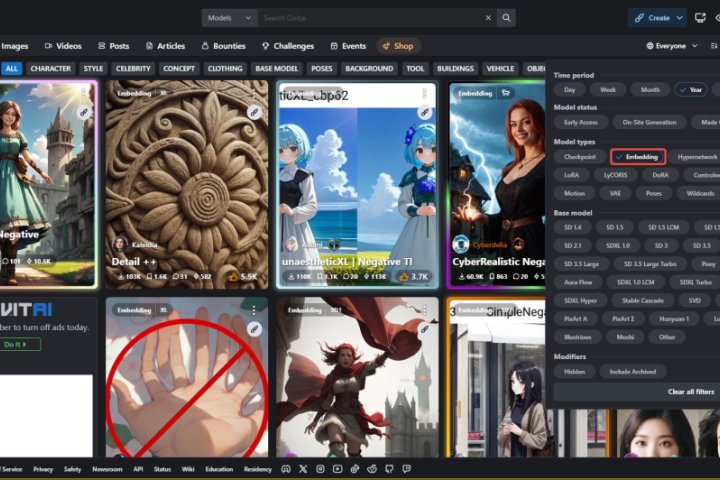Click the search magnifier icon
This screenshot has height=480, width=720.
point(507,18)
